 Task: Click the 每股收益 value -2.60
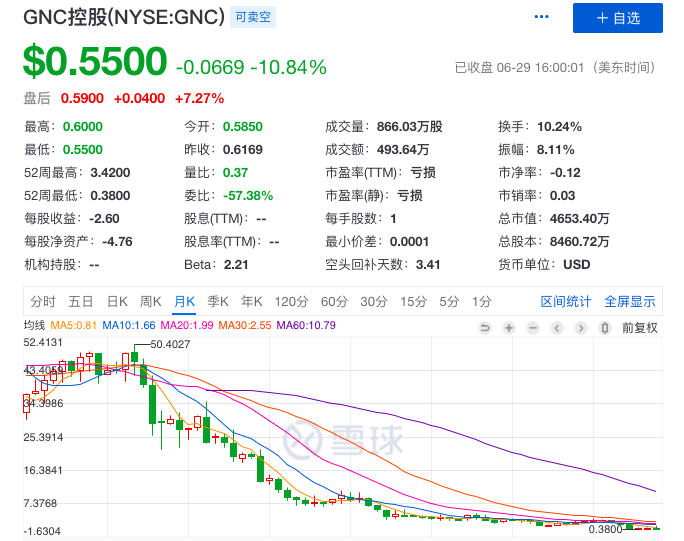point(104,219)
